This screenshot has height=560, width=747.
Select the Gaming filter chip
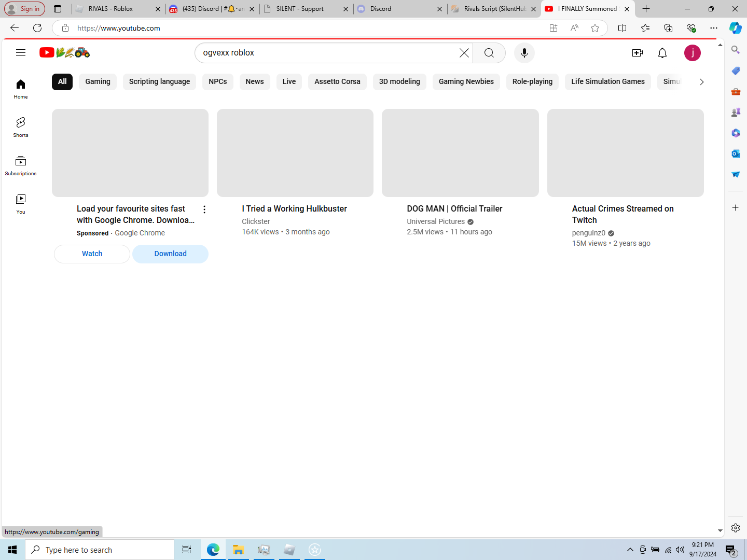pos(98,81)
